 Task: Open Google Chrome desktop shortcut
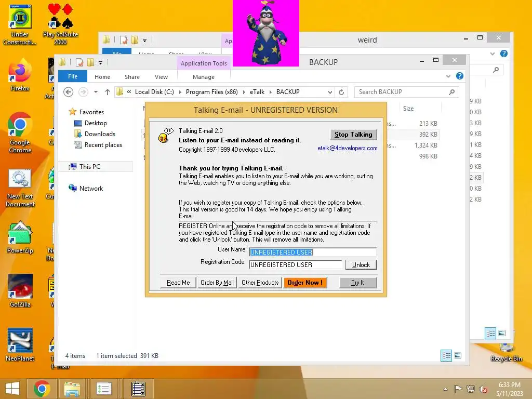pos(20,133)
